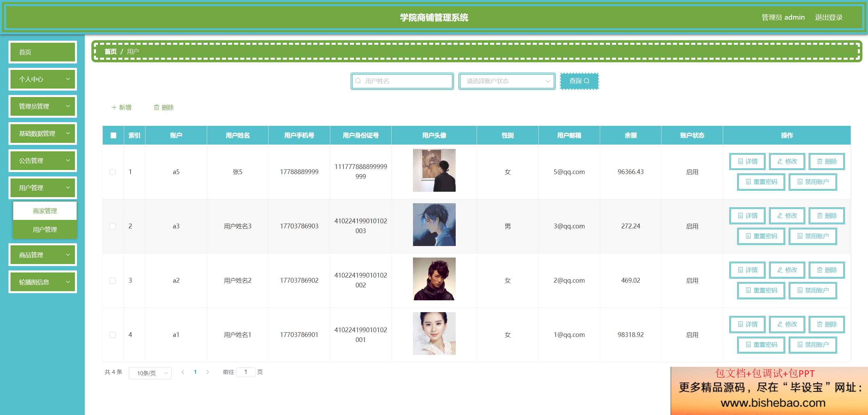Click the search magnifier icon in 用户姓名 field
This screenshot has height=415, width=868.
coord(358,81)
